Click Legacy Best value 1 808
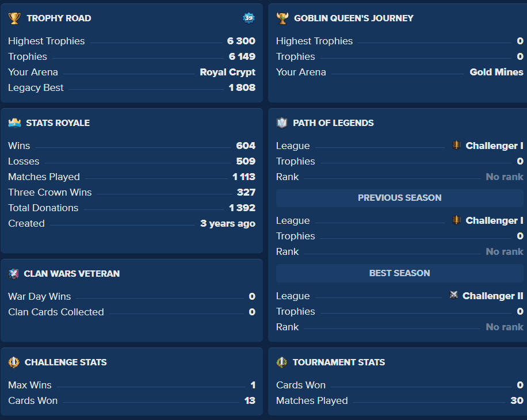 242,87
